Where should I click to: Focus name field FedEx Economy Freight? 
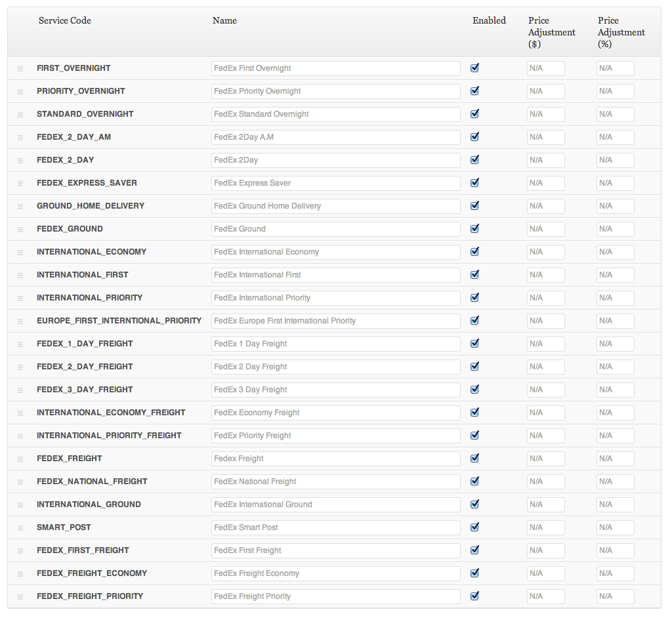pyautogui.click(x=335, y=413)
